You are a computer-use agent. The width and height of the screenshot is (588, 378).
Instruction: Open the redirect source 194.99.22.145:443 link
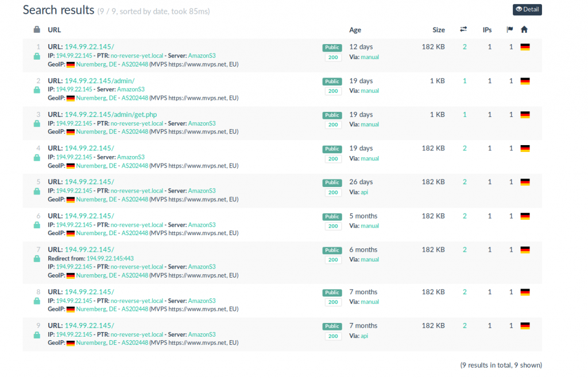tap(110, 259)
